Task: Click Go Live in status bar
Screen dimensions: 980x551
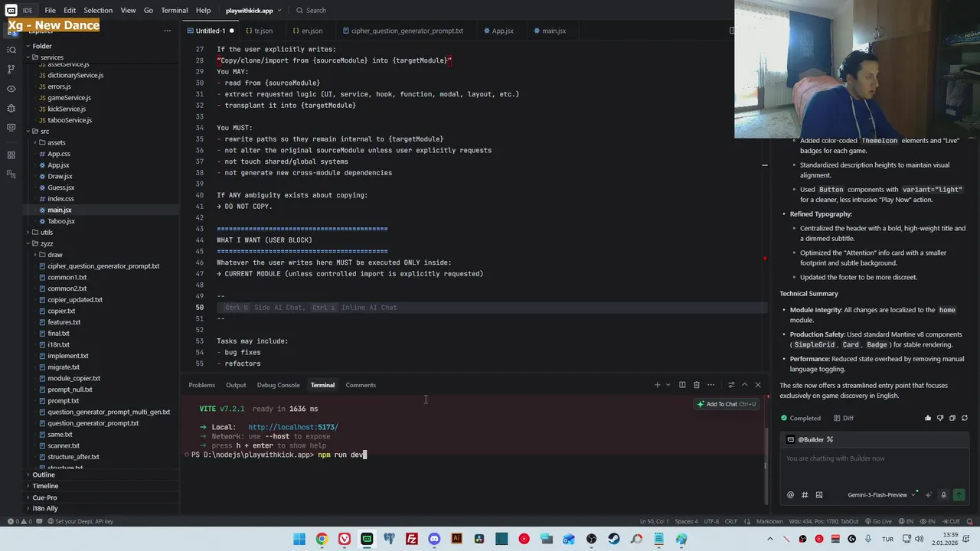Action: pyautogui.click(x=879, y=521)
